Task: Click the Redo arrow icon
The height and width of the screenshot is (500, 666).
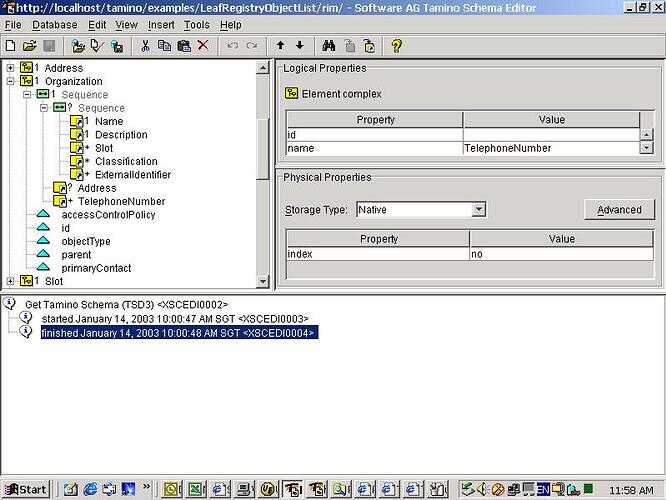Action: click(252, 45)
